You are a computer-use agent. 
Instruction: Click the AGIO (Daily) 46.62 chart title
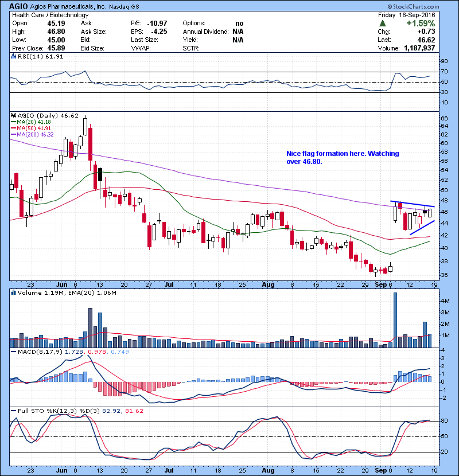[48, 115]
